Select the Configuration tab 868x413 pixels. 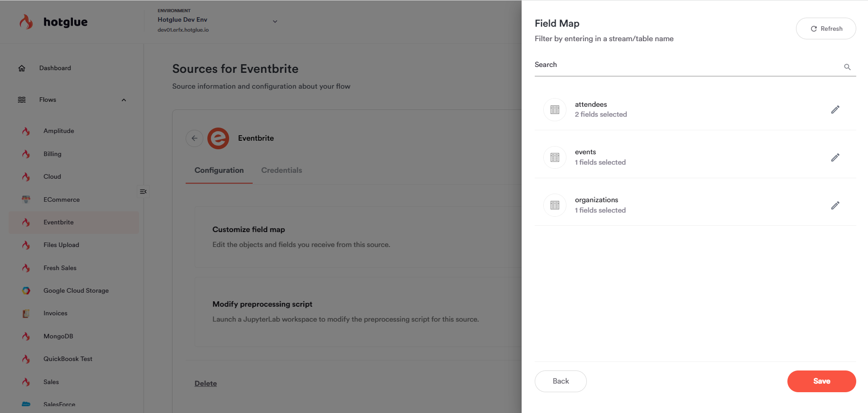[x=219, y=171]
